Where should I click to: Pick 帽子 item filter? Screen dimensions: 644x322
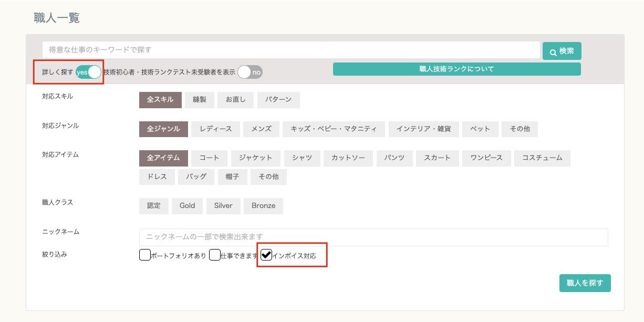click(232, 176)
